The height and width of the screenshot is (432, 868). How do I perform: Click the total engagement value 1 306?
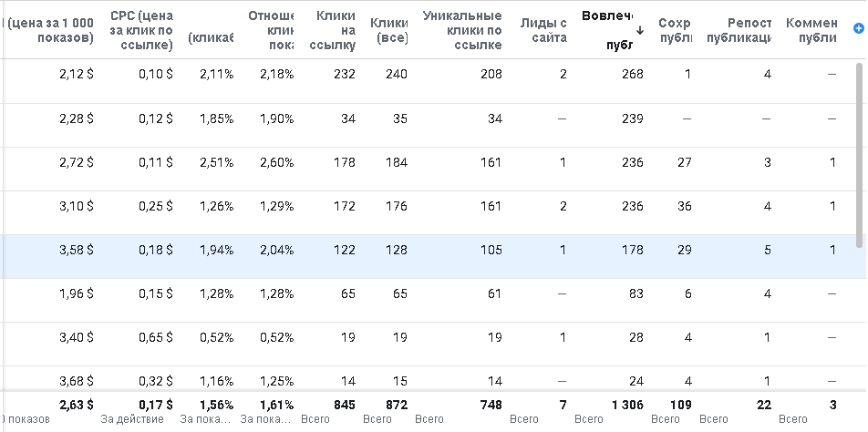tap(626, 404)
